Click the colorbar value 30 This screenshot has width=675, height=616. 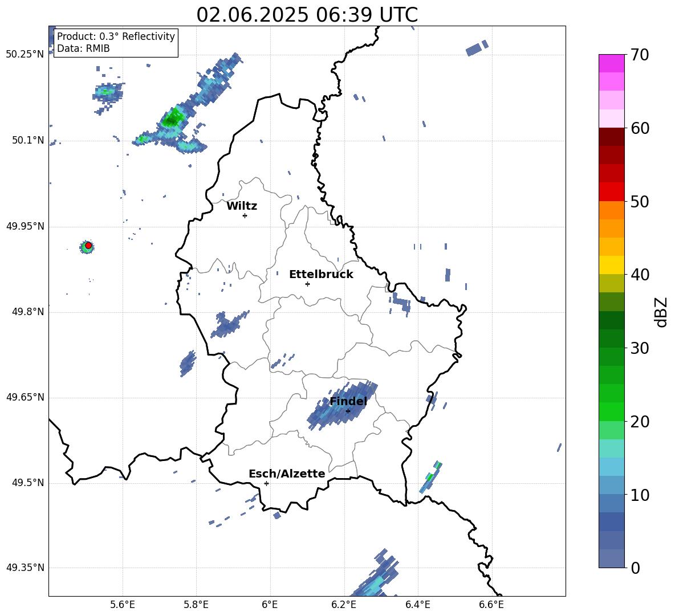tap(640, 348)
